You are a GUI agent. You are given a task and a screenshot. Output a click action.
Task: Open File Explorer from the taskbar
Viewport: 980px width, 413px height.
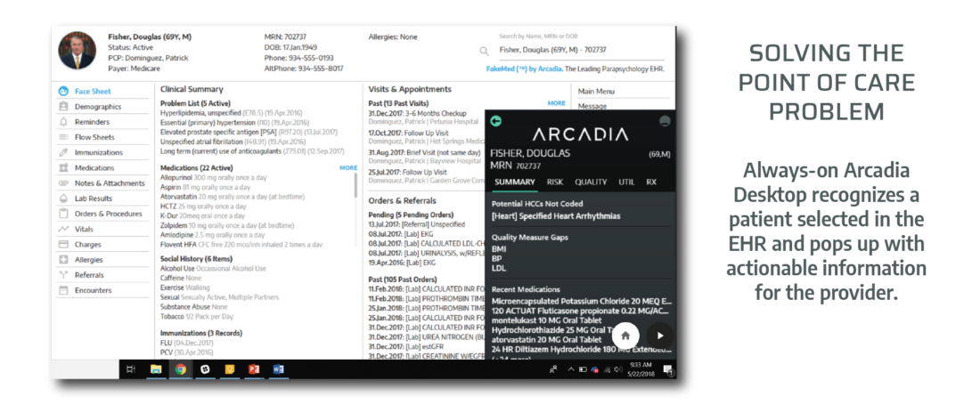156,369
